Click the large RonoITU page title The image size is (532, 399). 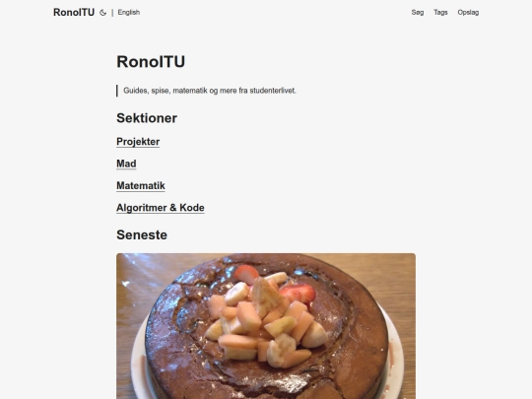pyautogui.click(x=151, y=62)
